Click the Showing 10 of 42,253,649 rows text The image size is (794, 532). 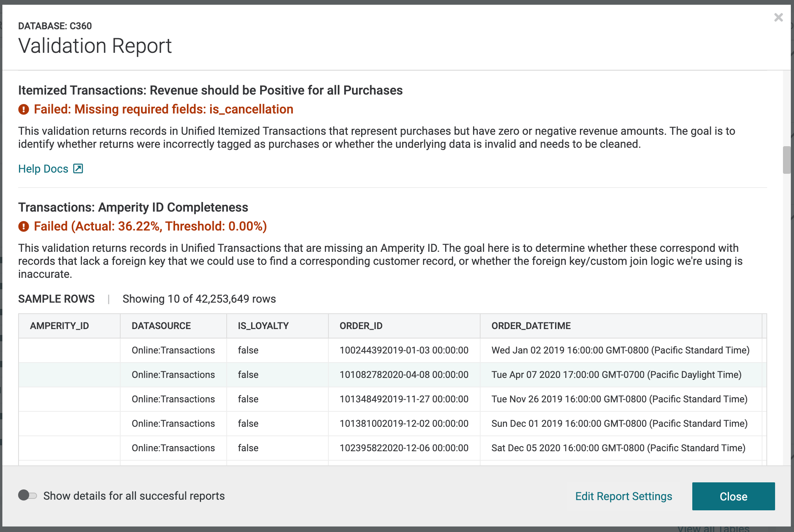click(199, 299)
